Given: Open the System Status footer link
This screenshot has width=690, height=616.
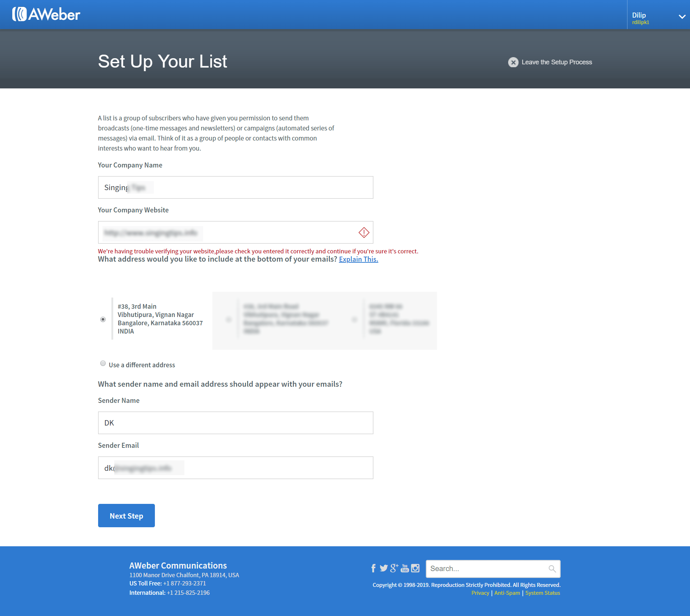Looking at the screenshot, I should (x=543, y=593).
